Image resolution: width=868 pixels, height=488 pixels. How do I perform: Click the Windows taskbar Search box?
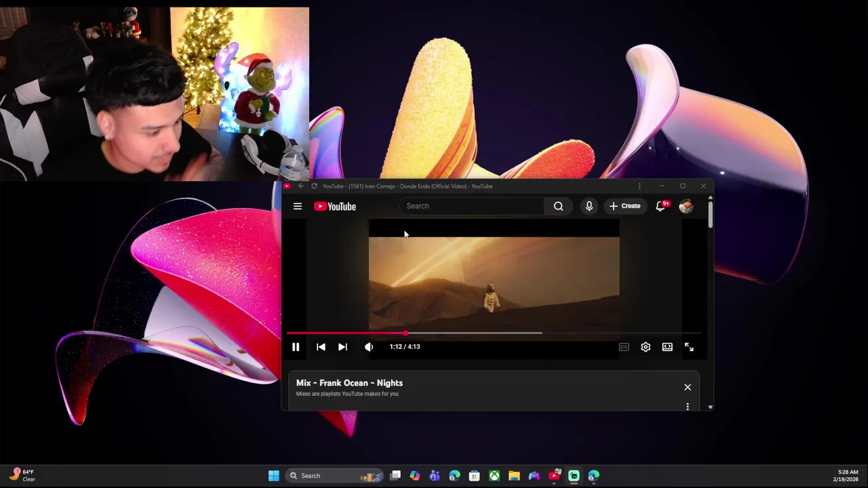(x=334, y=476)
